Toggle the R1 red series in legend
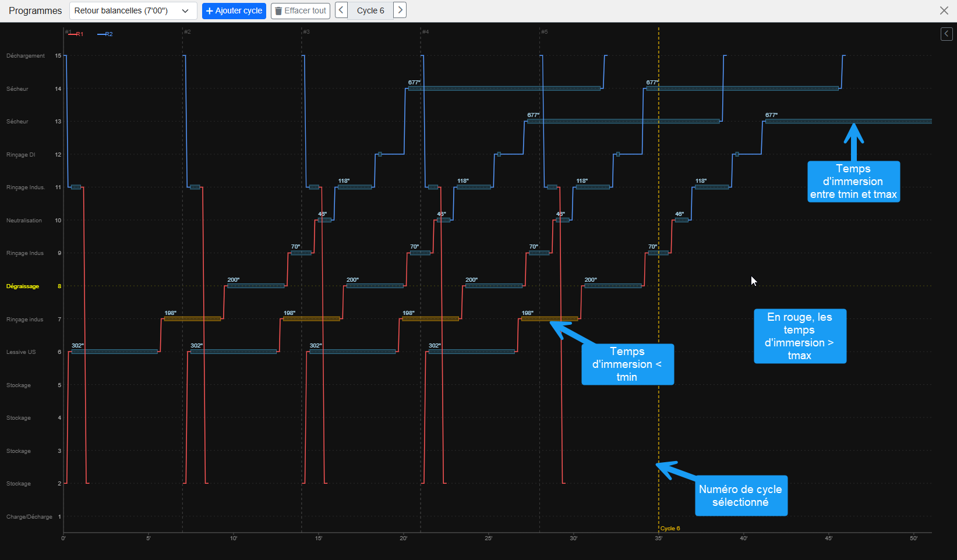 pos(76,34)
